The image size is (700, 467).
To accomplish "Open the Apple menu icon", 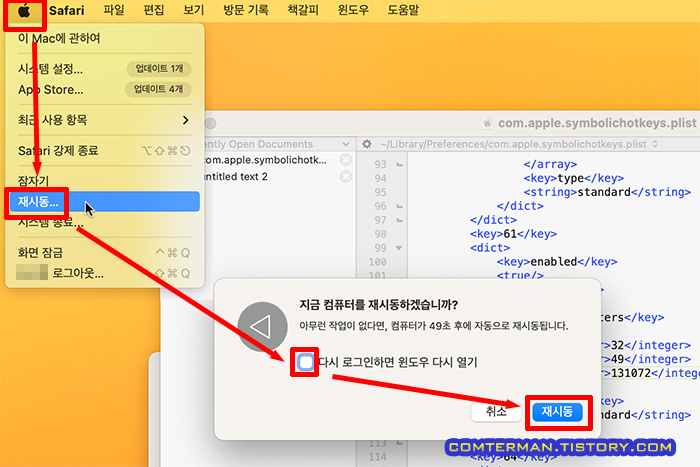I will [x=24, y=11].
